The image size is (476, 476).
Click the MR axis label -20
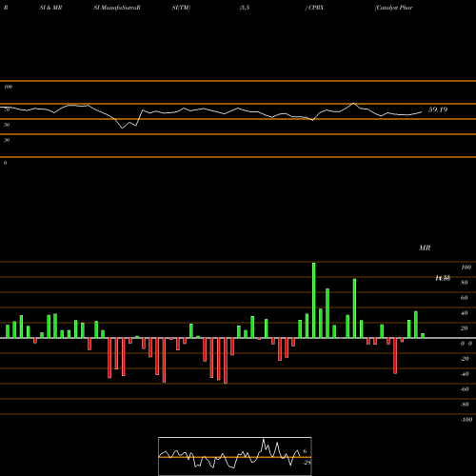465,359
